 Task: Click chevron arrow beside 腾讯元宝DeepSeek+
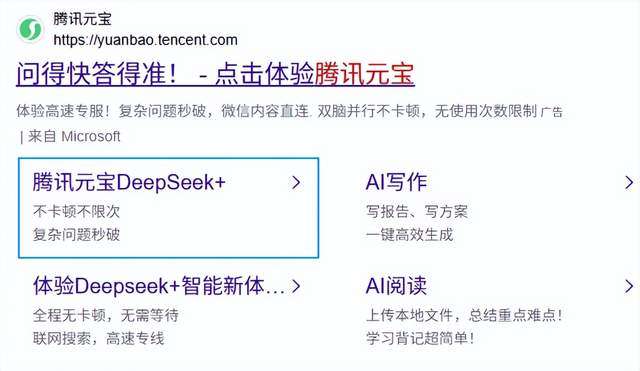point(296,182)
